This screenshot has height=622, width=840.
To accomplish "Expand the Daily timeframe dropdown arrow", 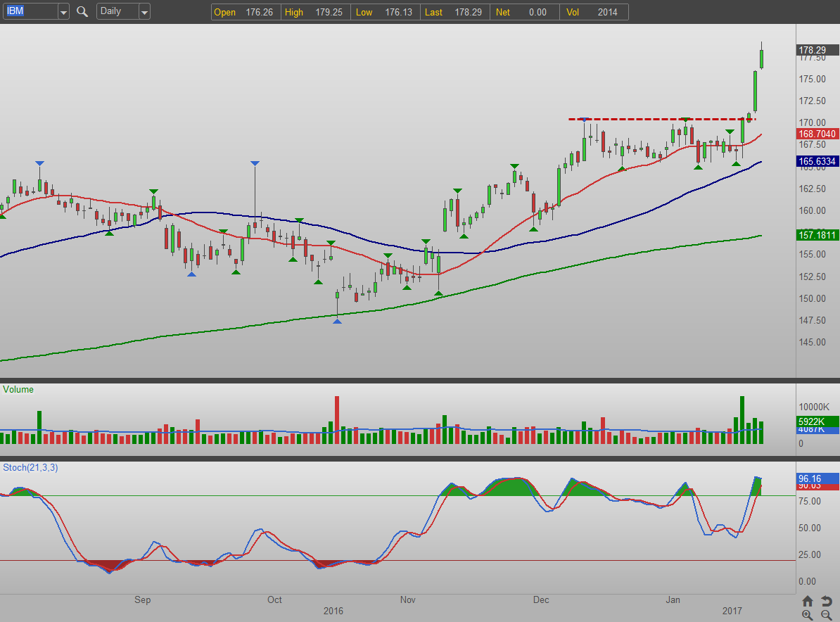I will click(x=144, y=12).
